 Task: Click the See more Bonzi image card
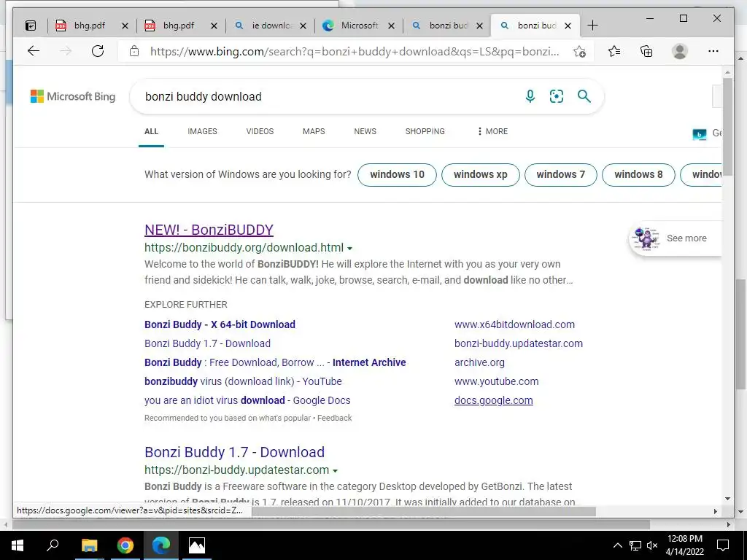click(x=675, y=238)
